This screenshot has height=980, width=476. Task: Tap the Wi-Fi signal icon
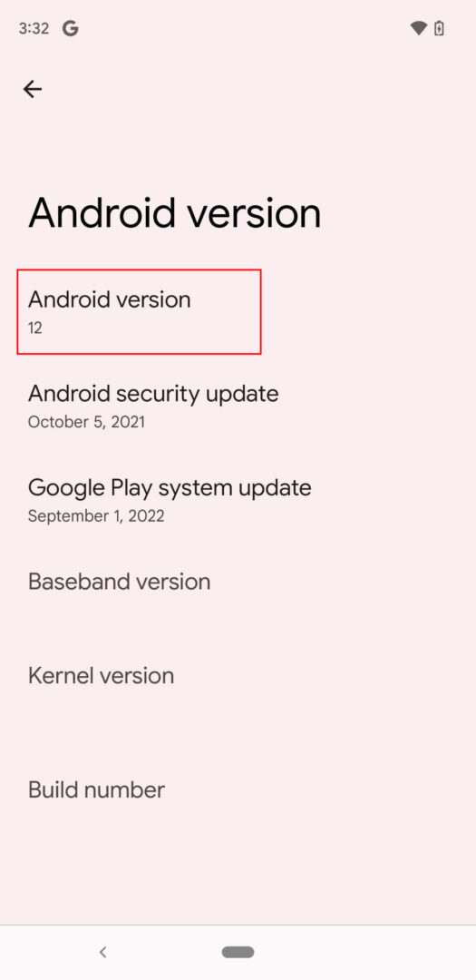coord(419,28)
